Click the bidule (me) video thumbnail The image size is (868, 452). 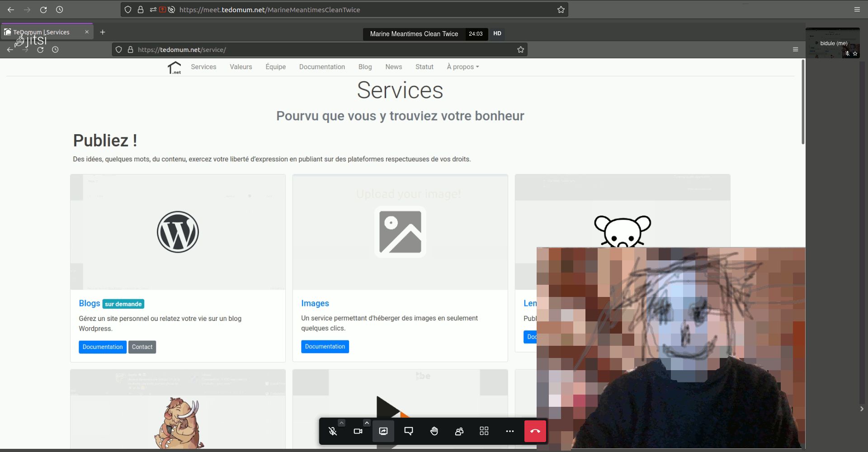833,43
